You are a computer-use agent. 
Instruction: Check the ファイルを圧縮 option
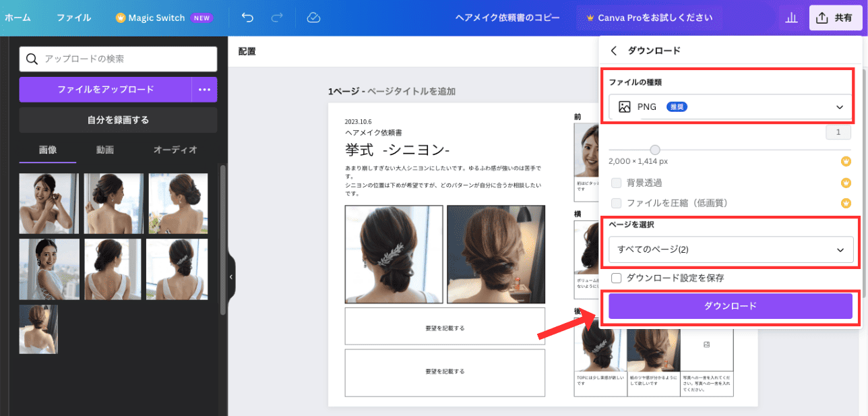[x=616, y=203]
